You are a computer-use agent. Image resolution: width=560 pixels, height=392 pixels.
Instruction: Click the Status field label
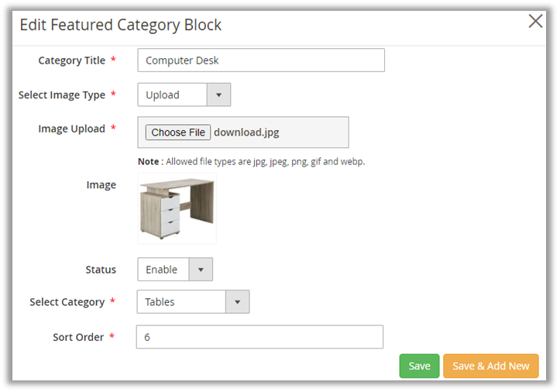coord(101,270)
